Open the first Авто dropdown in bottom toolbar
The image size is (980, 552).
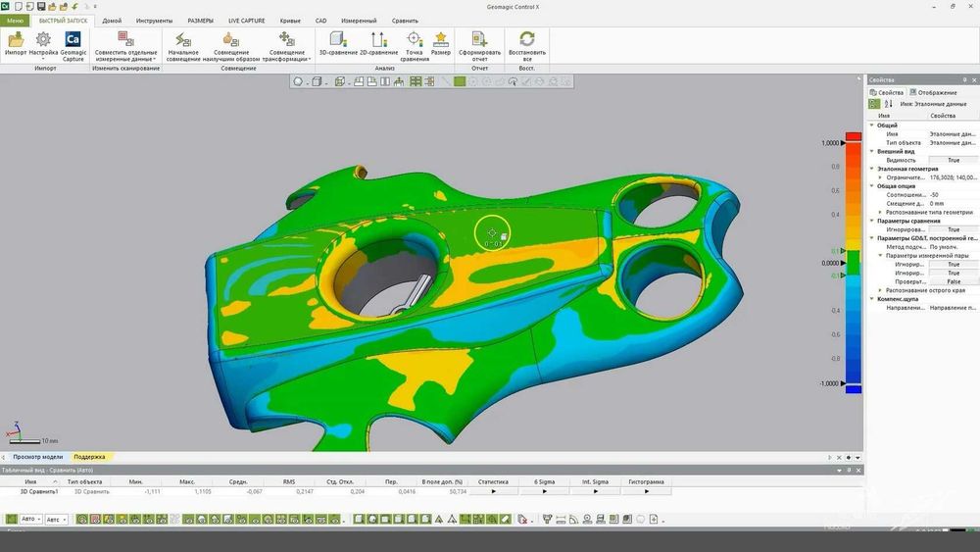pos(31,519)
